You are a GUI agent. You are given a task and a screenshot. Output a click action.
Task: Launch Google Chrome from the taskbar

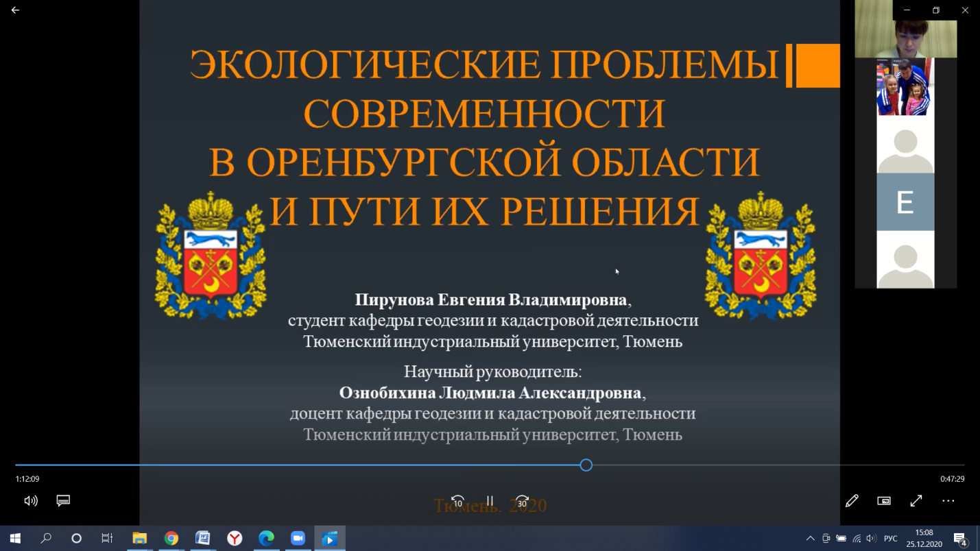point(171,539)
